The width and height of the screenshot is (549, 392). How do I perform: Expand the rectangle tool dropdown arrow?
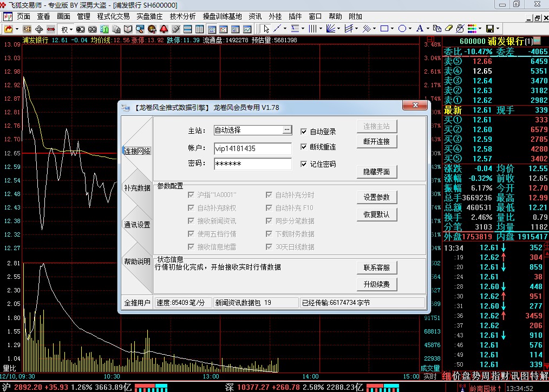point(392,28)
